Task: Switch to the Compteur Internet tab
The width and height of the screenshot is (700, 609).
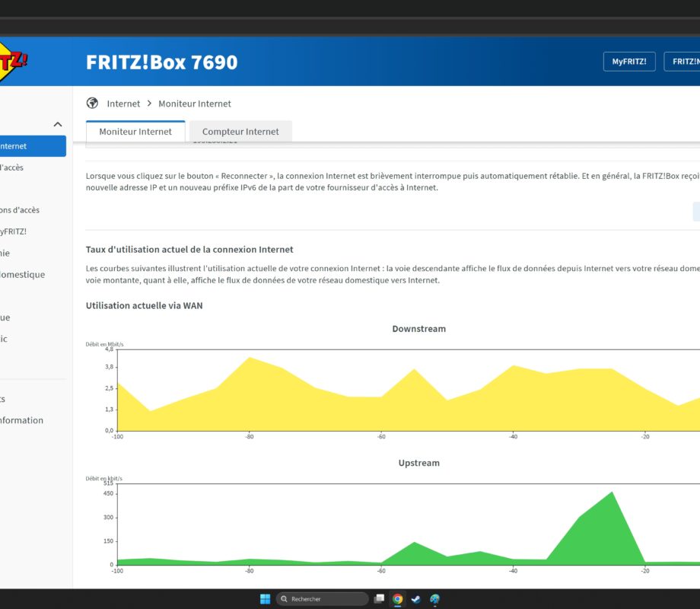Action: click(x=240, y=132)
